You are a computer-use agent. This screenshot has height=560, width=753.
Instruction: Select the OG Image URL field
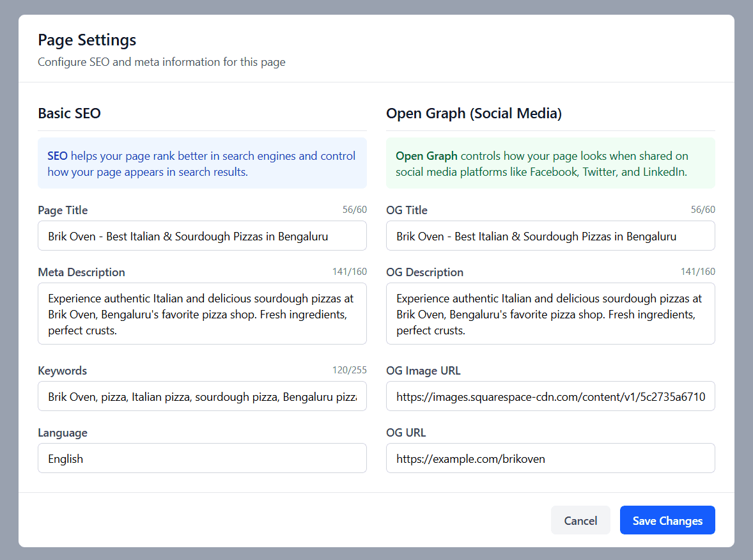tap(550, 396)
